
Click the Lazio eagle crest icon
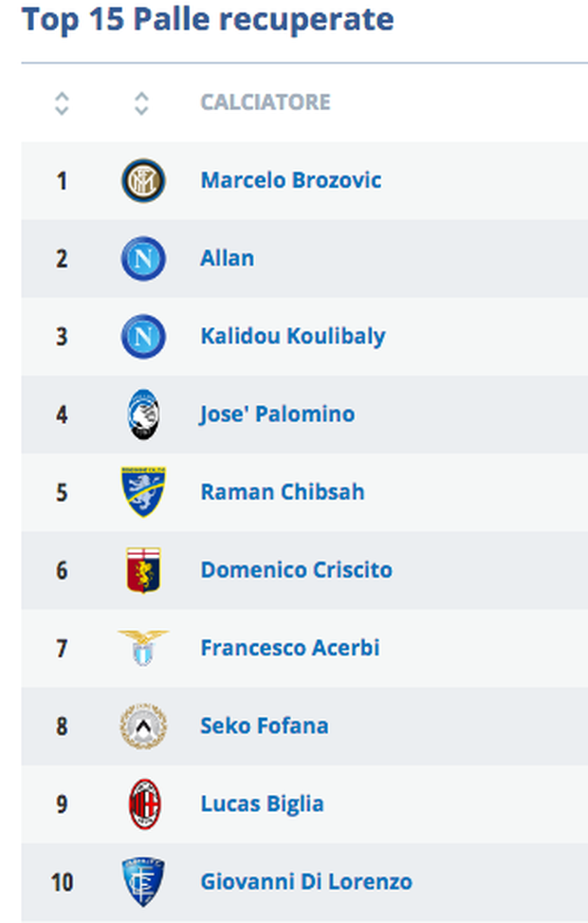[143, 648]
